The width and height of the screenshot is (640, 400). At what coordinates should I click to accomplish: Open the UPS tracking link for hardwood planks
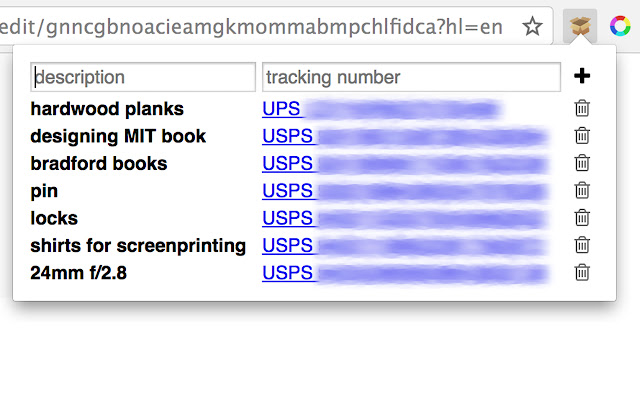(382, 109)
